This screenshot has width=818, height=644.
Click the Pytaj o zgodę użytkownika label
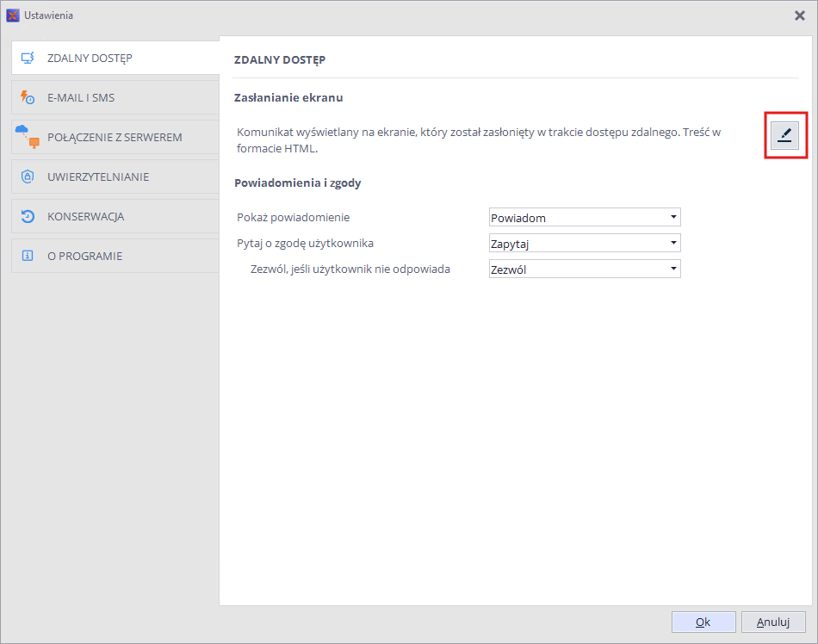[305, 244]
